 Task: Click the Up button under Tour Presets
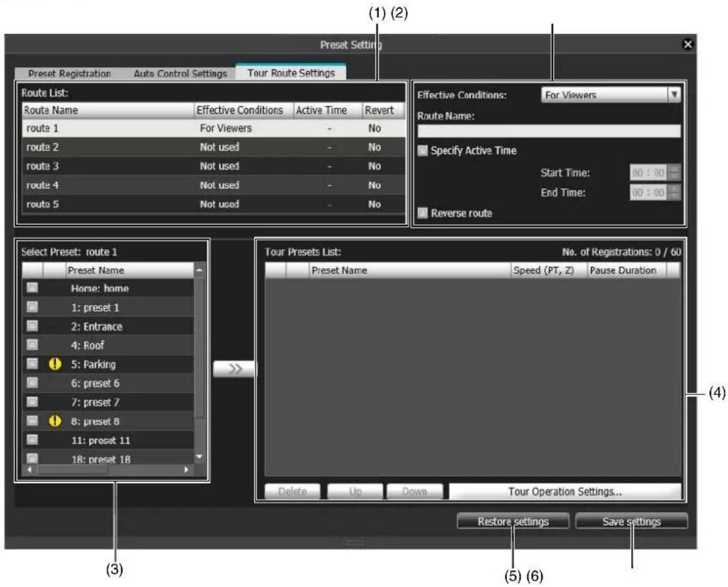pos(355,492)
